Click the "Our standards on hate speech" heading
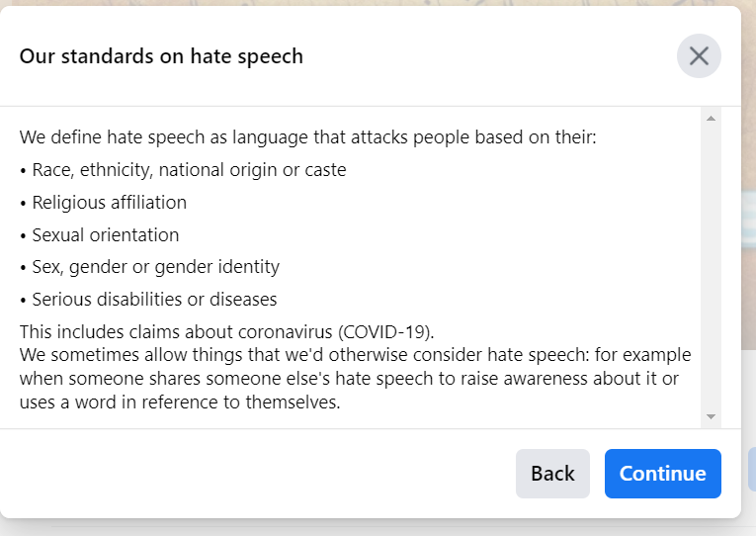The height and width of the screenshot is (536, 756). click(x=161, y=56)
